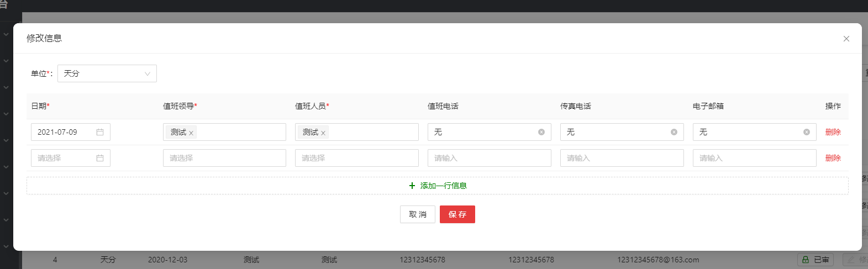
Task: Open 值班领导 selector in first row
Action: coord(224,132)
